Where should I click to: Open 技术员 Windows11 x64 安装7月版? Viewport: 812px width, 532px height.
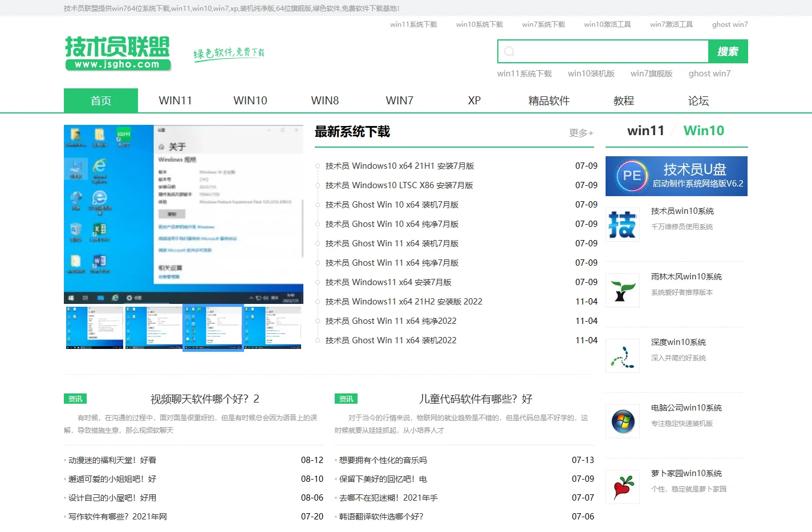[388, 282]
